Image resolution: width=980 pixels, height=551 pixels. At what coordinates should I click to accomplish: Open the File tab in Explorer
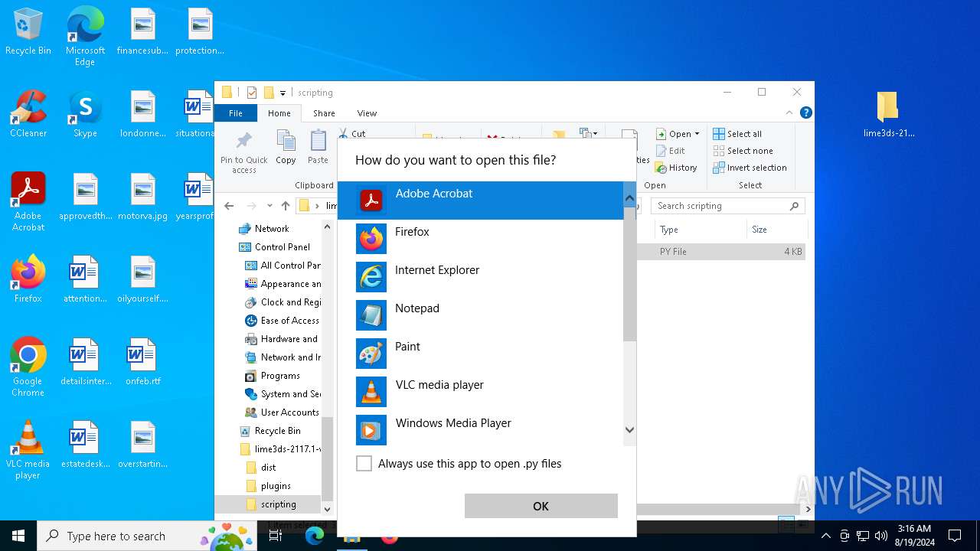pos(236,113)
